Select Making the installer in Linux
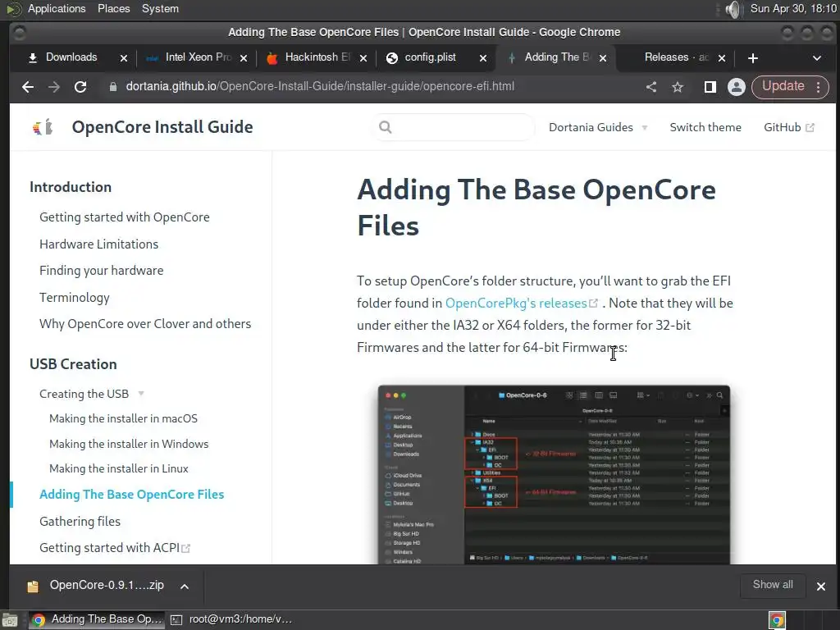 [119, 468]
